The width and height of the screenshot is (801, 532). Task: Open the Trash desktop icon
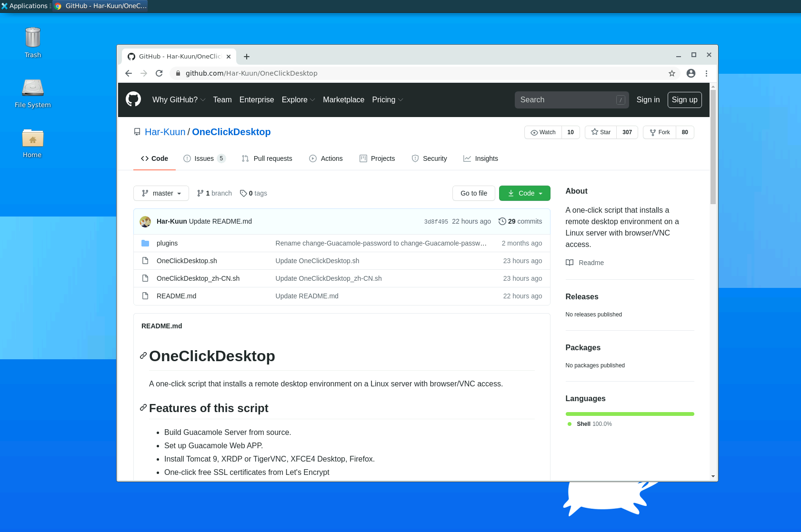point(32,43)
